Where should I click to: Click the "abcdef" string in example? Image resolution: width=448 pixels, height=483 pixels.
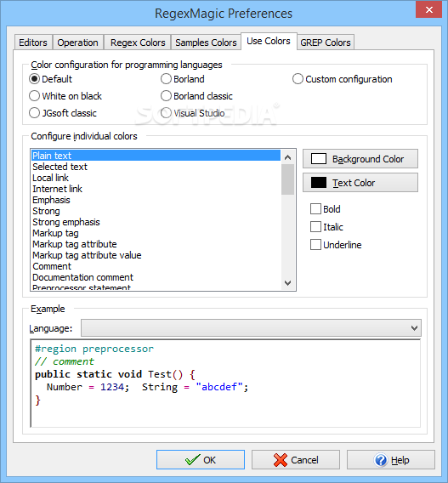click(x=219, y=387)
